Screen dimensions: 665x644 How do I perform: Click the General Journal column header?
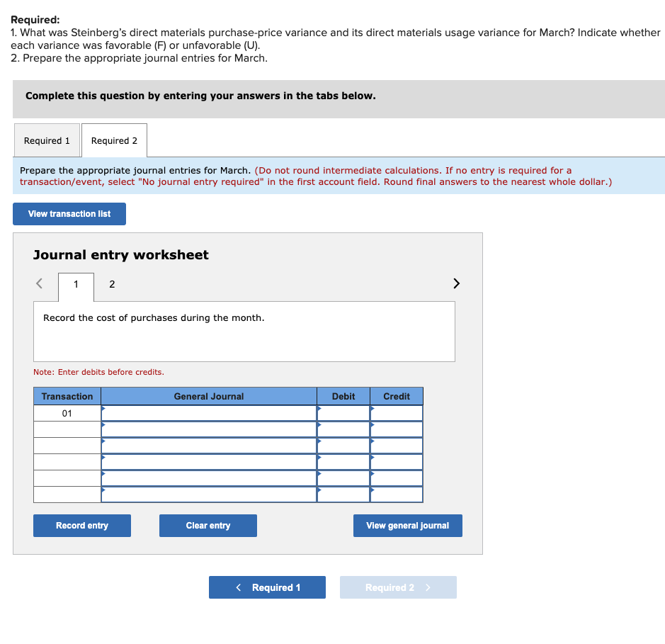tap(209, 396)
